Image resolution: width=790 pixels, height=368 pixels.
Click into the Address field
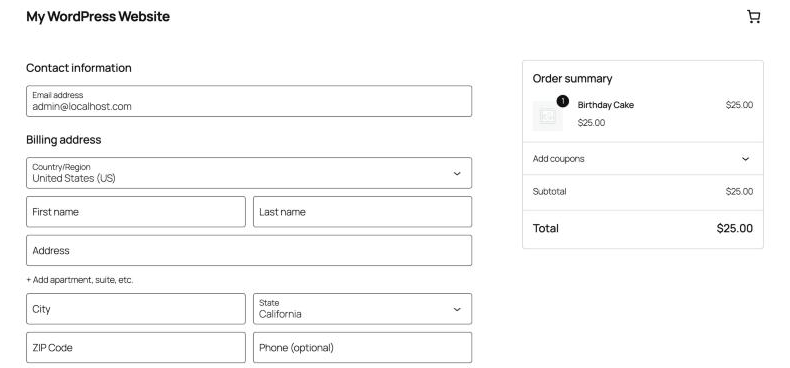(249, 251)
